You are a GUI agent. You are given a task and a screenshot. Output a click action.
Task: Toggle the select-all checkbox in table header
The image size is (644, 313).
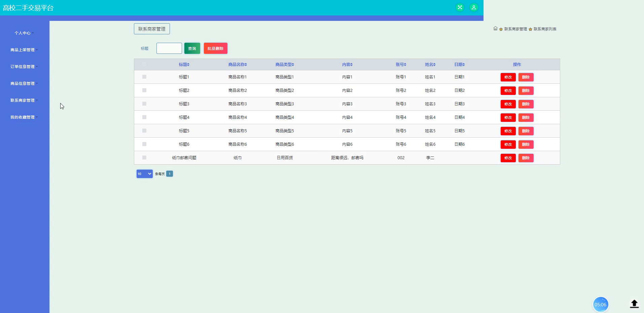point(144,64)
